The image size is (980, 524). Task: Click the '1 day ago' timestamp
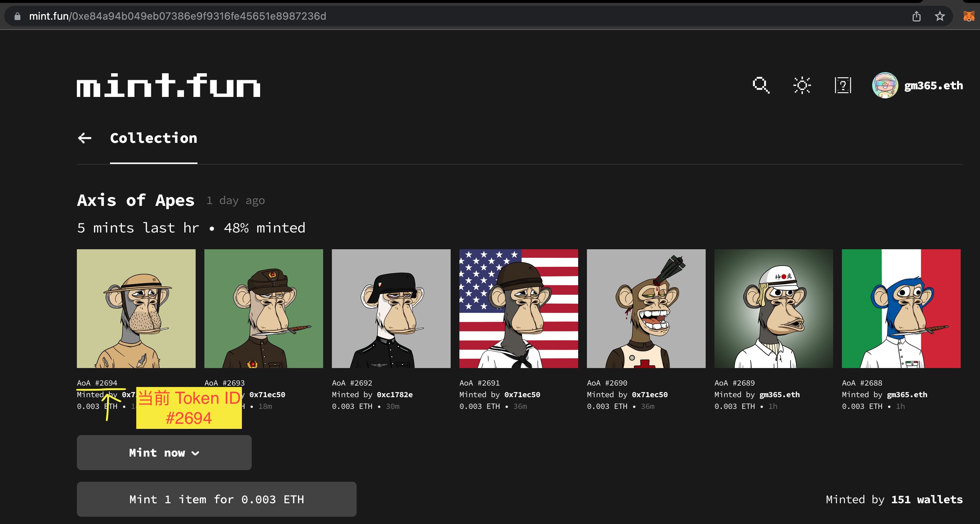click(x=235, y=200)
